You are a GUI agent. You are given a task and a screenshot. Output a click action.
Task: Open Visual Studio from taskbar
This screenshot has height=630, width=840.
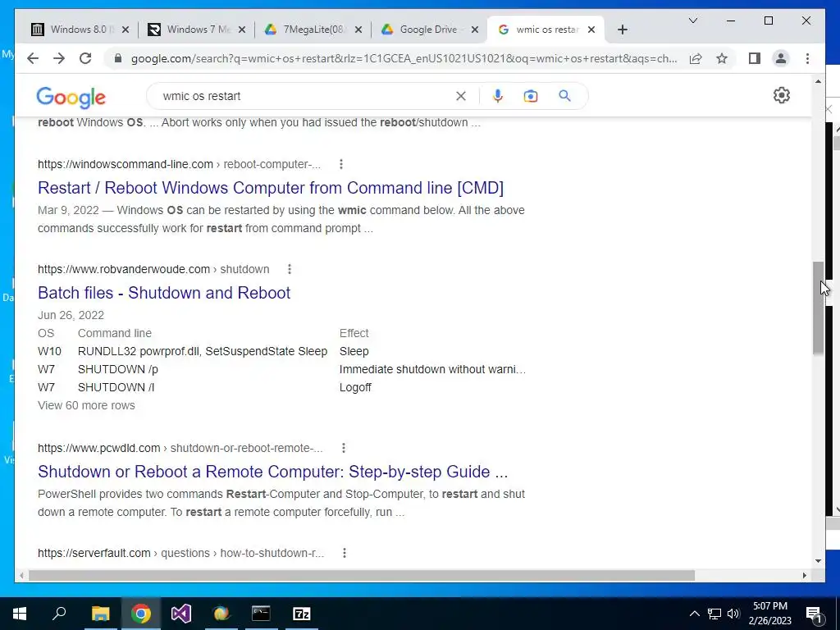(x=181, y=614)
